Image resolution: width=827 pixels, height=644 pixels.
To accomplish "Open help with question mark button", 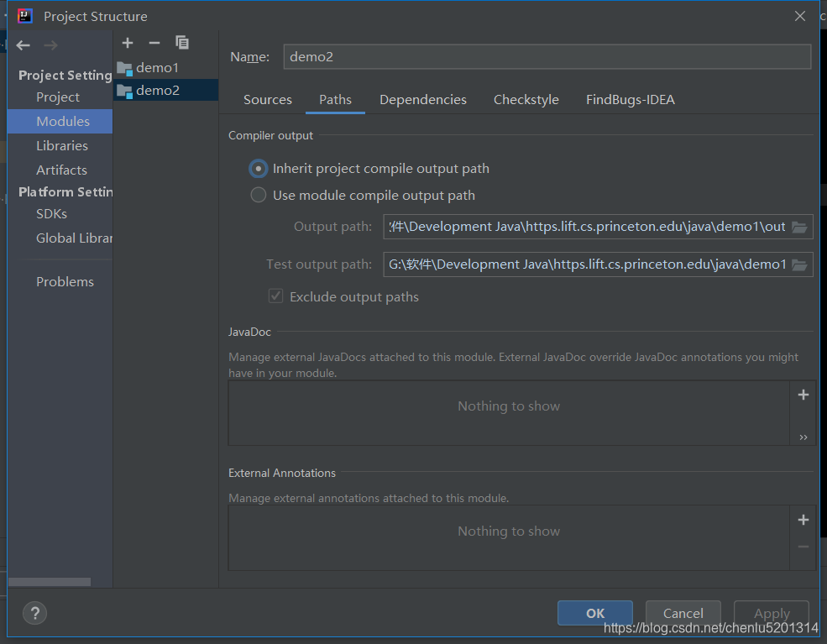I will click(x=34, y=613).
